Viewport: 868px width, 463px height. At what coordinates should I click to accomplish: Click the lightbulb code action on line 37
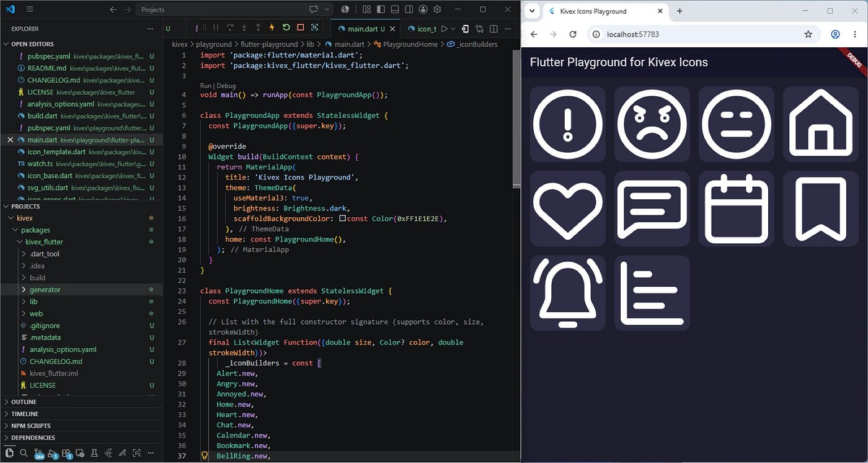(205, 456)
